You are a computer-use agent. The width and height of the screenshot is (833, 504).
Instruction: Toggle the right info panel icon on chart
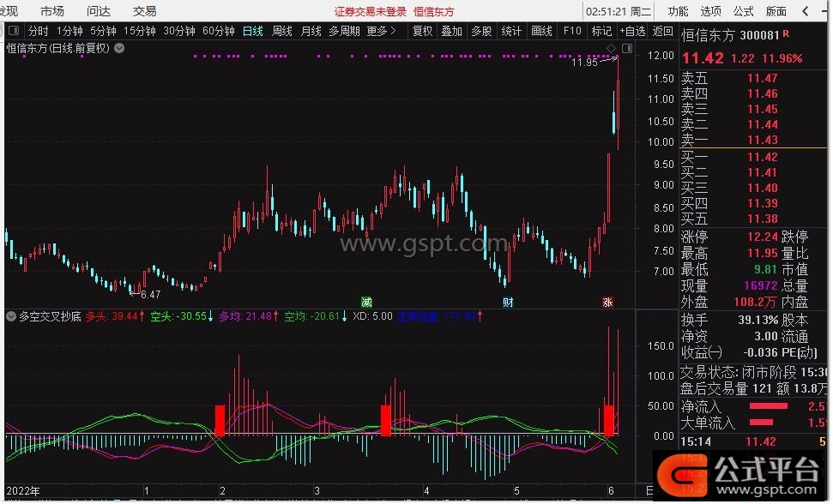(x=627, y=48)
